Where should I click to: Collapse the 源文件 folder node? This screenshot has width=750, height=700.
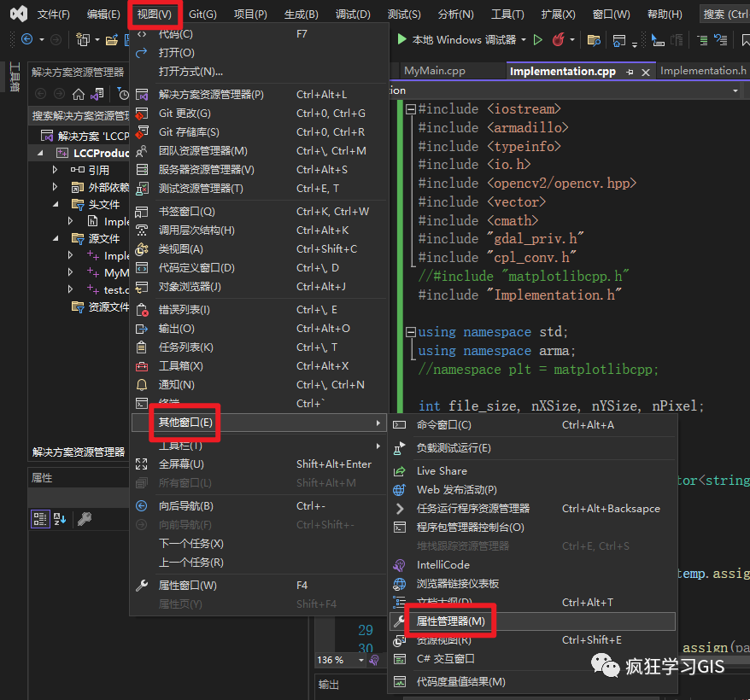tap(56, 238)
